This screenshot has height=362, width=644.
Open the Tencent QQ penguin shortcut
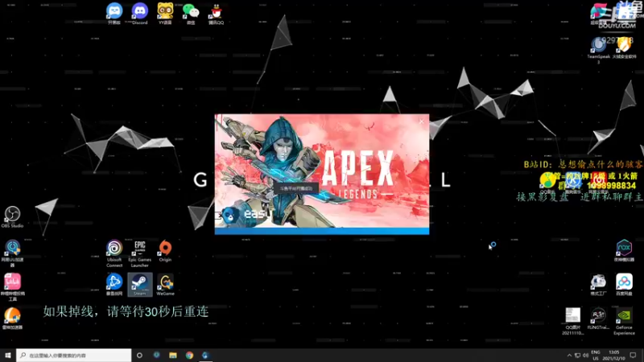pos(216,14)
